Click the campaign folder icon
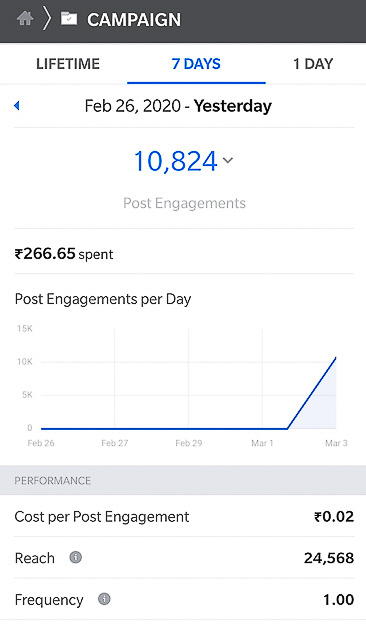Viewport: 366px width, 628px height. click(68, 18)
